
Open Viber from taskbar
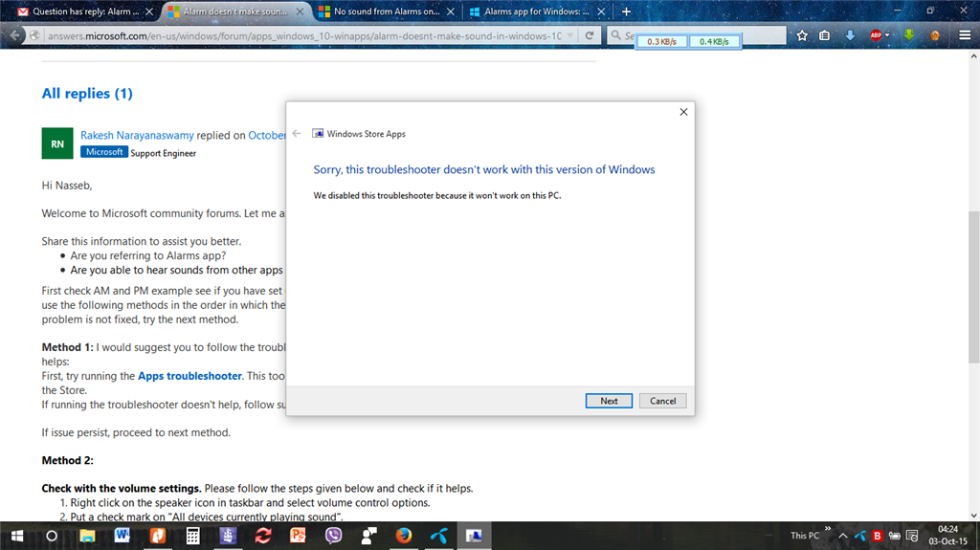(333, 536)
